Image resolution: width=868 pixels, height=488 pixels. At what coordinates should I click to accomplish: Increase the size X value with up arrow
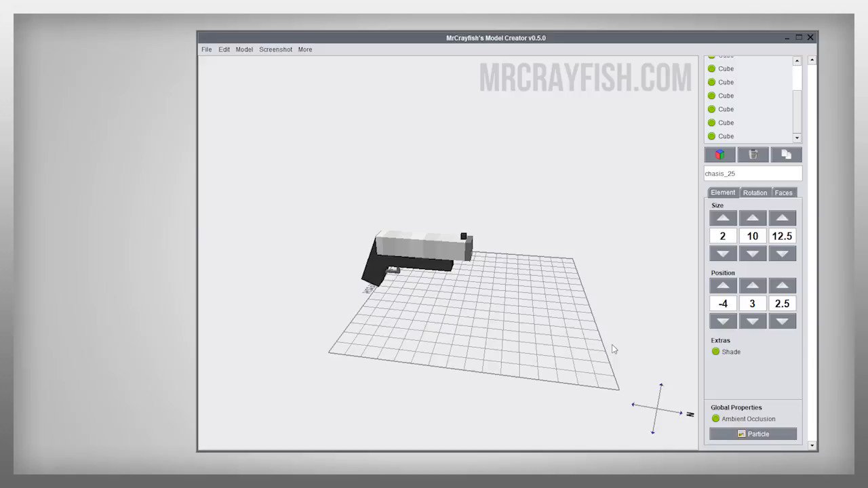pos(722,218)
